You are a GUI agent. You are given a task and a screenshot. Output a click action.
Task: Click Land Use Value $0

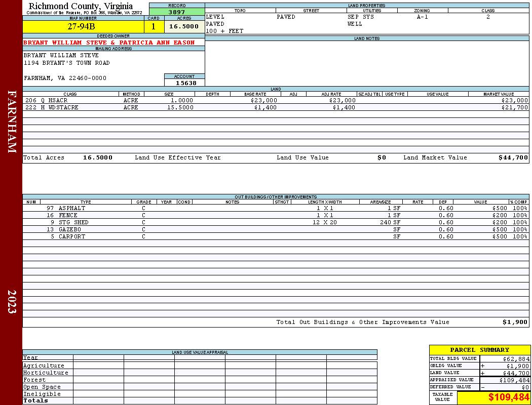(x=382, y=157)
